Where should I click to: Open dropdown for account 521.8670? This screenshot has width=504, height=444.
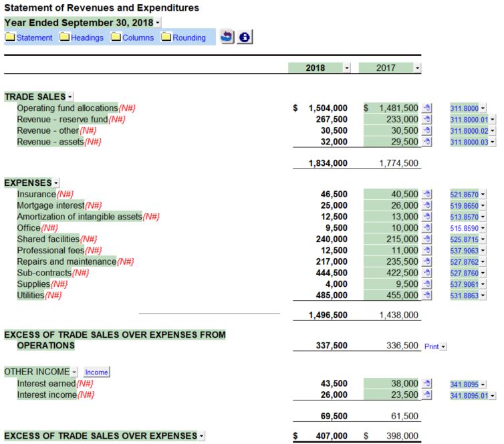click(x=483, y=195)
